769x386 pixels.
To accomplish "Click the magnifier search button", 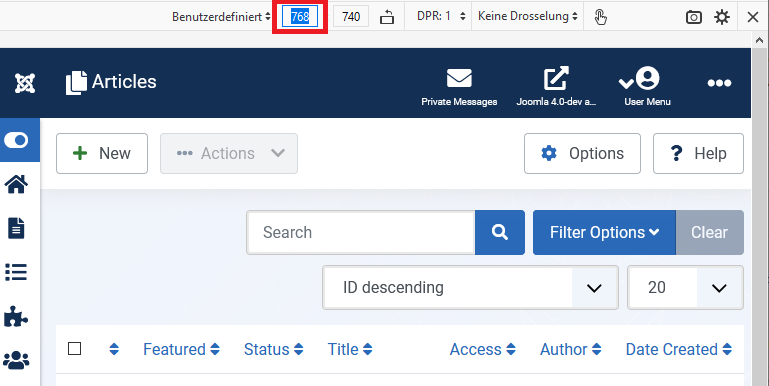I will (500, 232).
